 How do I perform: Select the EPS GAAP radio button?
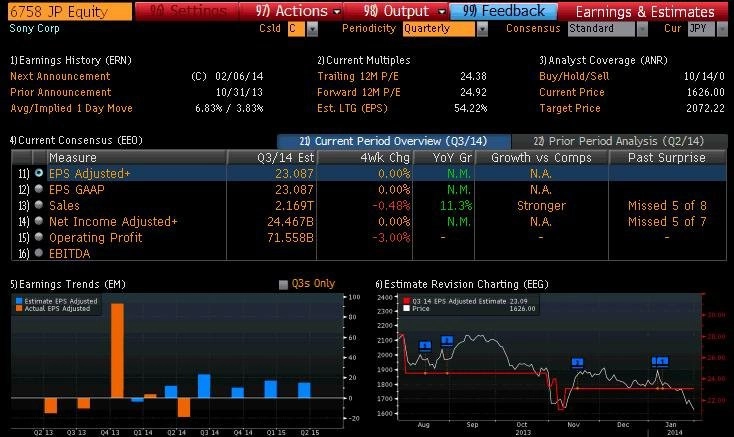[x=39, y=189]
